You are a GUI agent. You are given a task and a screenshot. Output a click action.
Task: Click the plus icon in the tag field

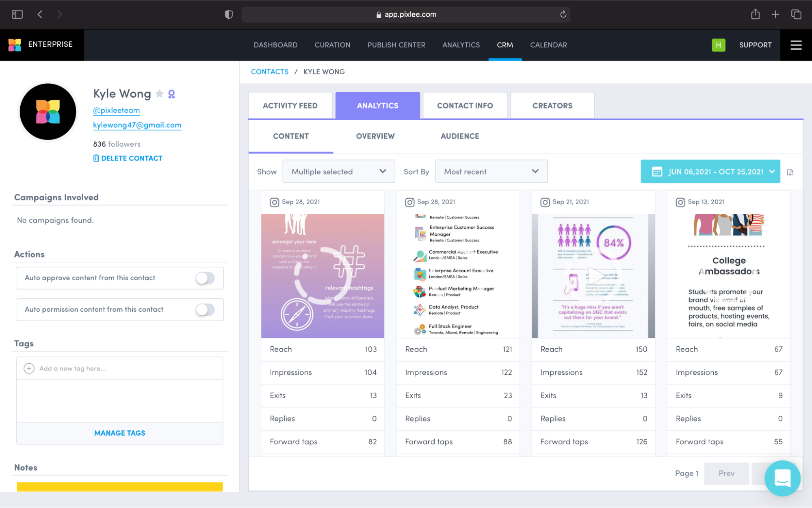point(28,368)
